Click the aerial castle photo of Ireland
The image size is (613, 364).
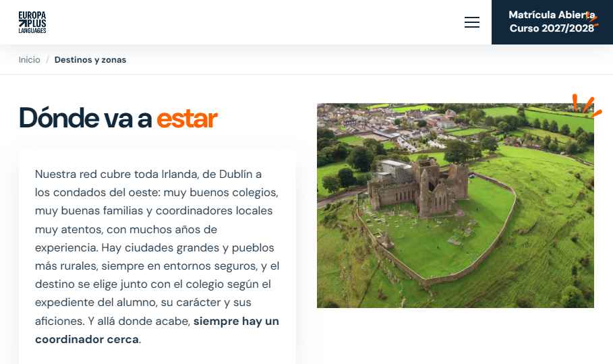coord(455,206)
